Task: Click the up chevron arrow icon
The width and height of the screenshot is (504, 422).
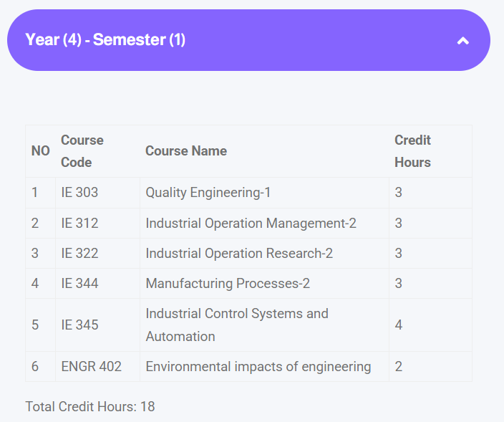Action: pyautogui.click(x=463, y=41)
